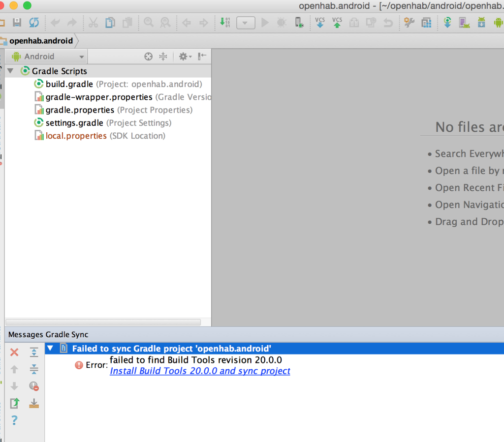
Task: Open Replace with the second magnifier icon
Action: (x=165, y=23)
